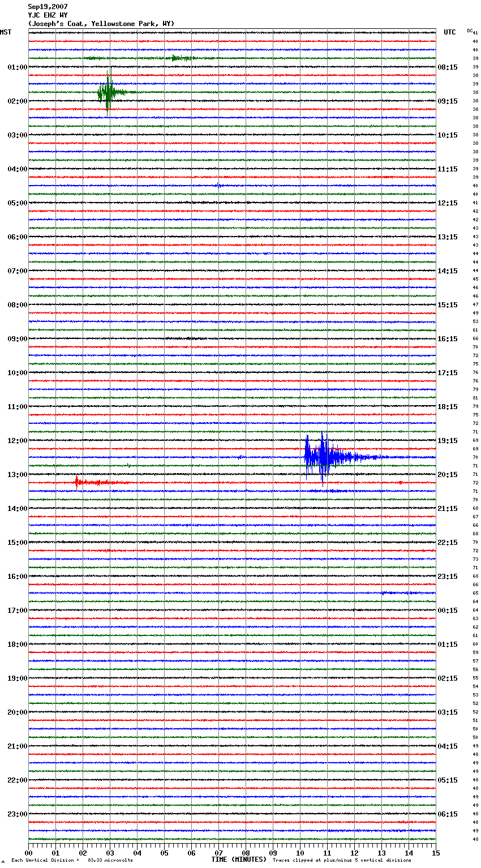
Task: Click the 'Each Vertical Division = 83.33 microvolts' note
Action: [72, 861]
